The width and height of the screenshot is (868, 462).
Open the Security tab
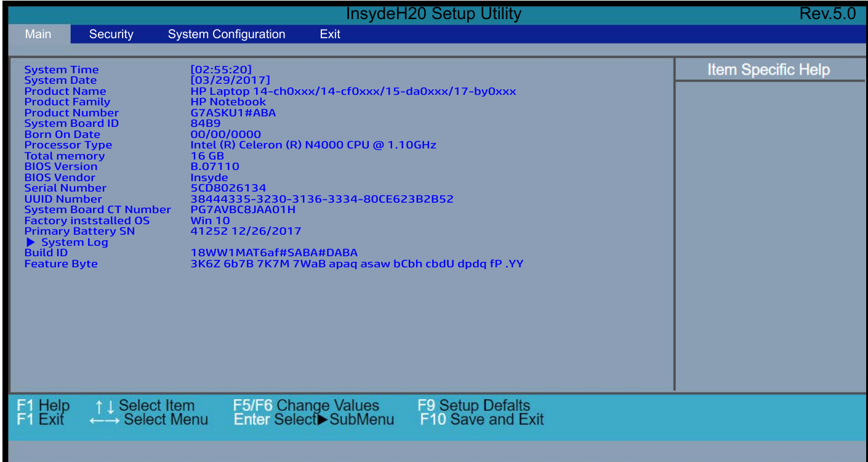(111, 34)
